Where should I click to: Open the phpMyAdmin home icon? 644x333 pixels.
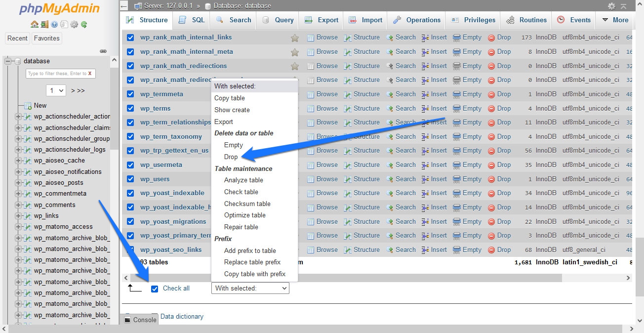tap(34, 24)
